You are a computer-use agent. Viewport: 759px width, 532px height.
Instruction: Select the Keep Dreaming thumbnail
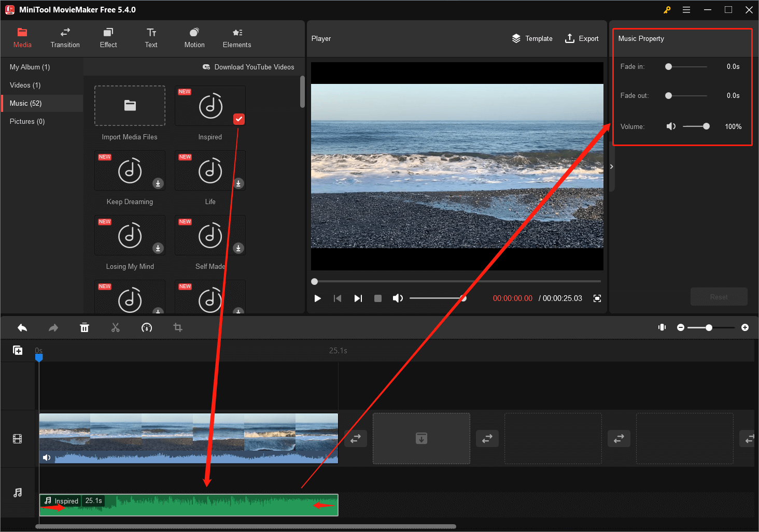130,170
